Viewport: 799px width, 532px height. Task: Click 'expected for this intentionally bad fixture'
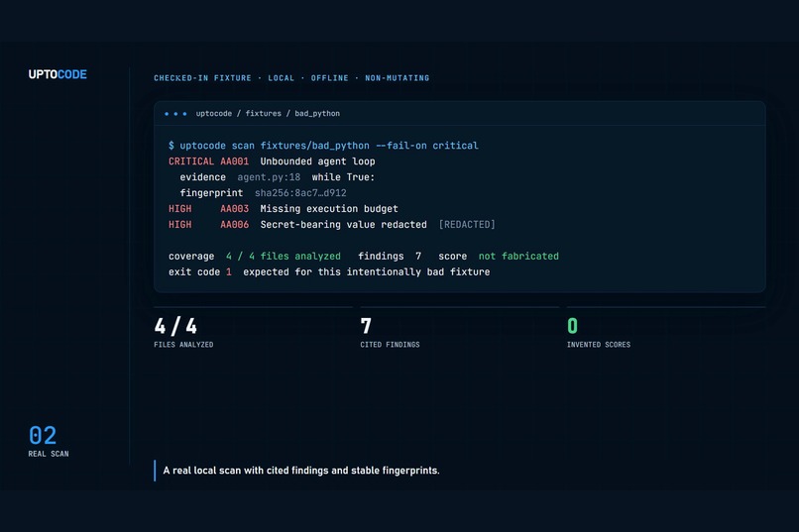367,271
